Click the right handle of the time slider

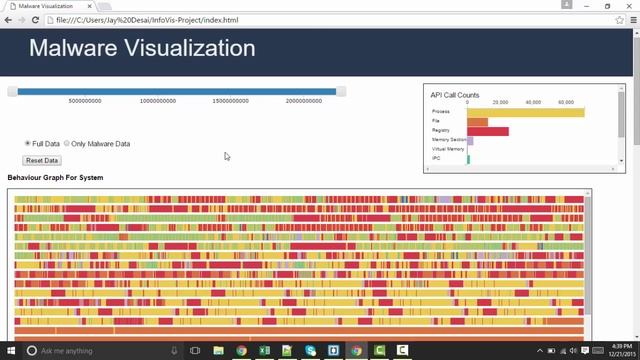point(341,91)
